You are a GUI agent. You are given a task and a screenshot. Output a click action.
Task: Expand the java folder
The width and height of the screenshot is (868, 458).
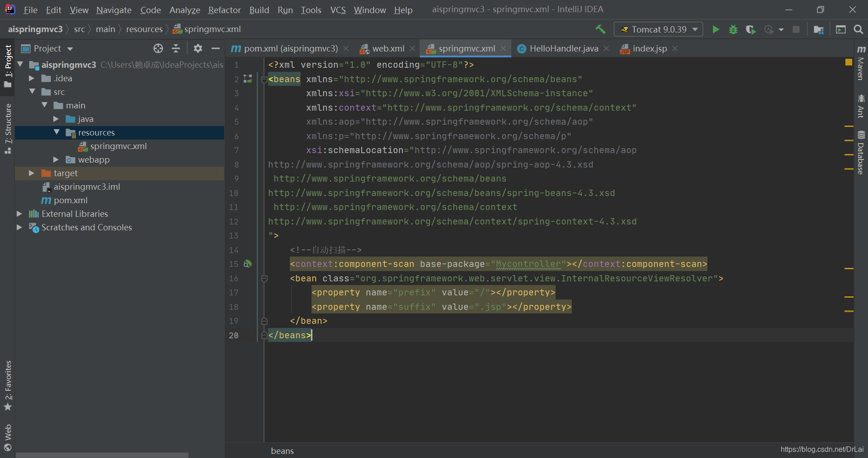[56, 119]
